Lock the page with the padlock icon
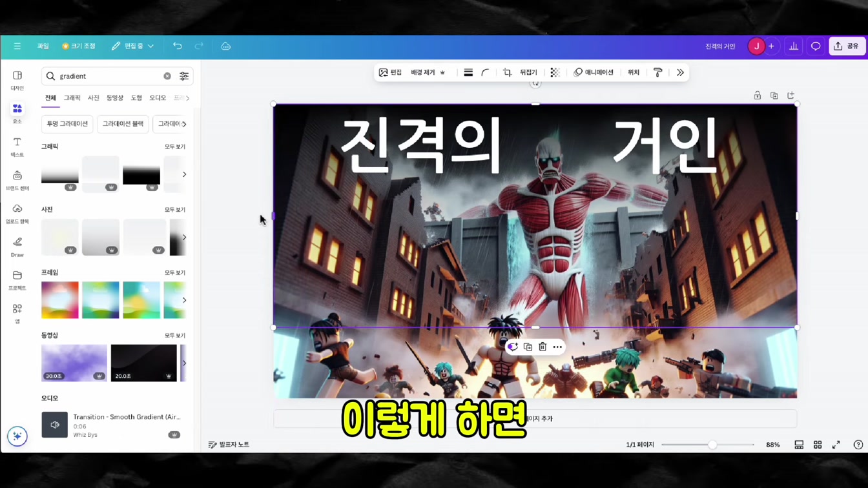Screen dimensions: 868x488 [x=758, y=96]
